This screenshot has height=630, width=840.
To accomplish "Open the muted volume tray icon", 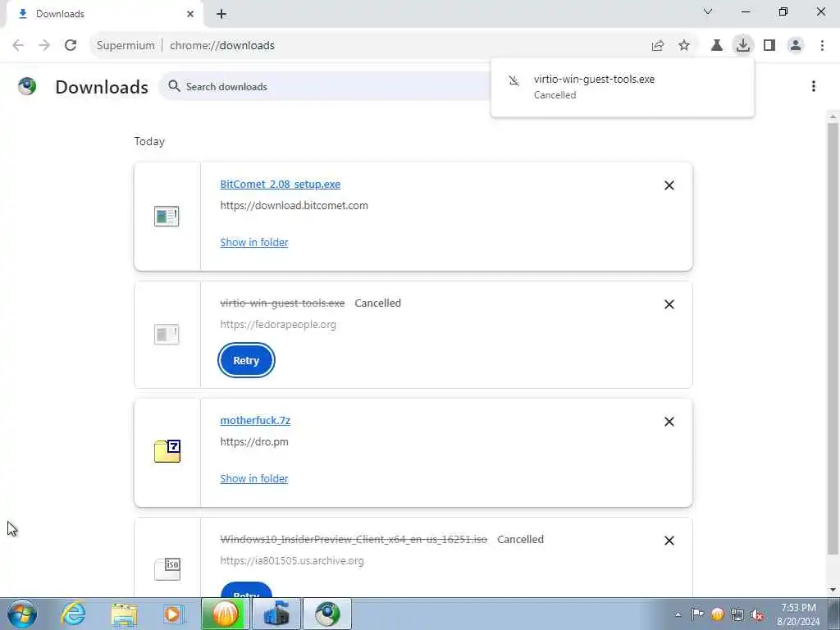I will pos(757,614).
